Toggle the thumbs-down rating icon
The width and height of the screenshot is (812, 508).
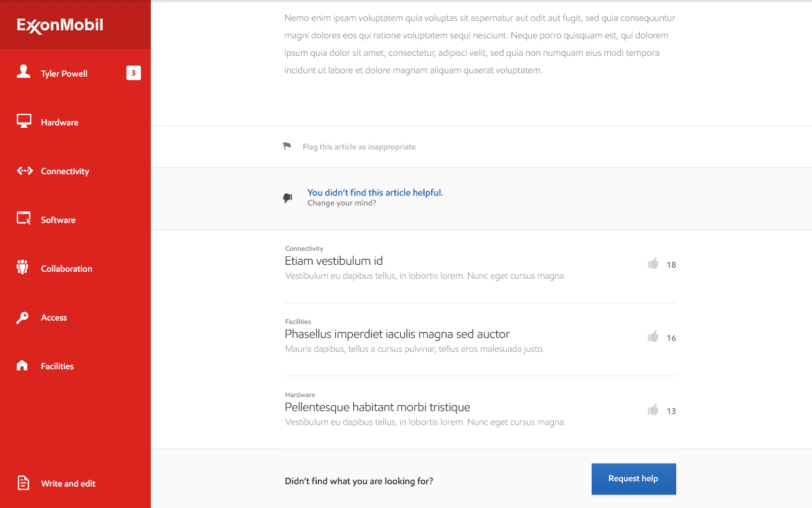(288, 198)
